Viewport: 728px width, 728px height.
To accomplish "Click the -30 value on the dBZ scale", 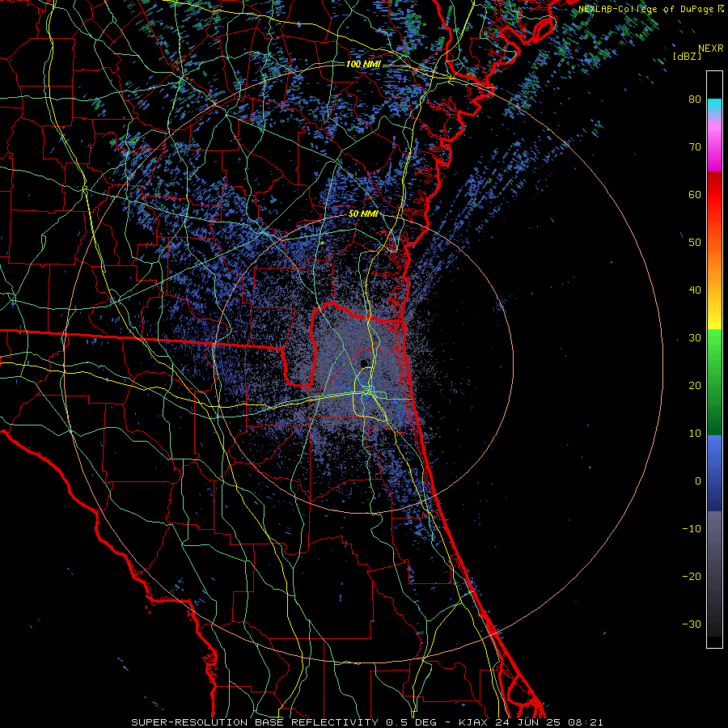I will pos(692,624).
